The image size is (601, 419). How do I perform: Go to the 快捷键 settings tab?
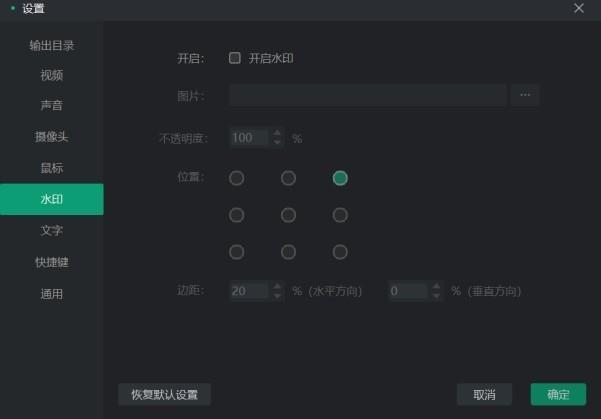pos(52,262)
